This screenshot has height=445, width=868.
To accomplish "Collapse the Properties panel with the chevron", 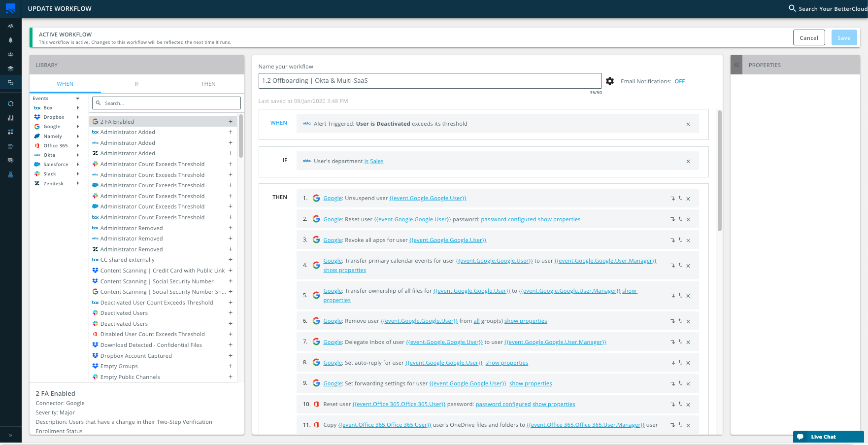I will tap(736, 65).
